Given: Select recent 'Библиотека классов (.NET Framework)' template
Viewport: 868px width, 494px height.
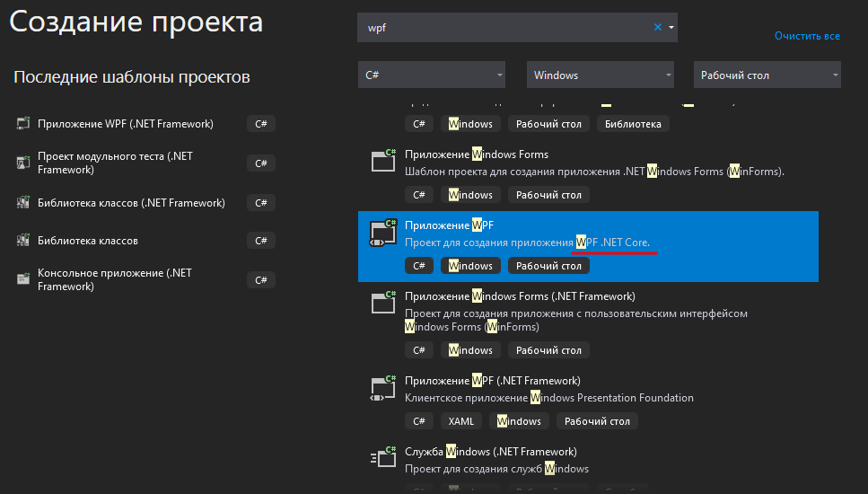Looking at the screenshot, I should pyautogui.click(x=131, y=203).
